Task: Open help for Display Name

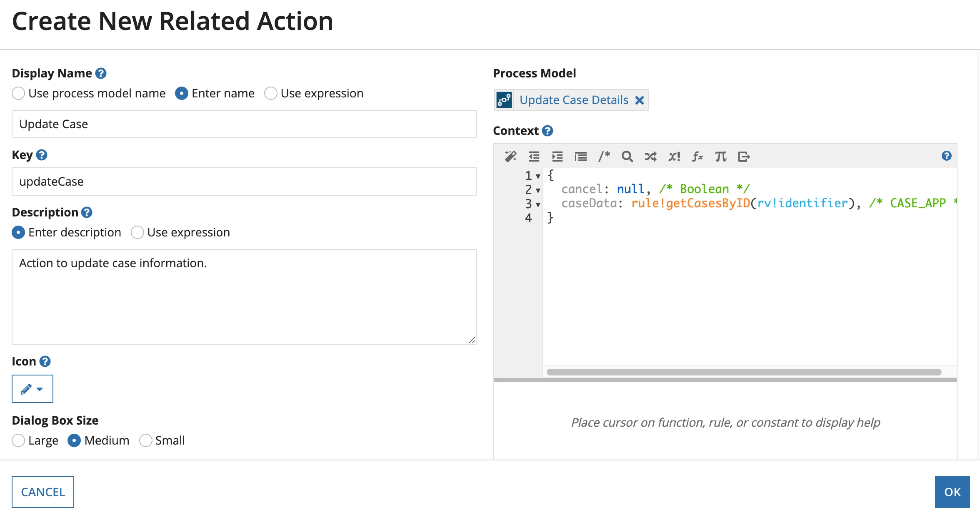Action: coord(101,73)
